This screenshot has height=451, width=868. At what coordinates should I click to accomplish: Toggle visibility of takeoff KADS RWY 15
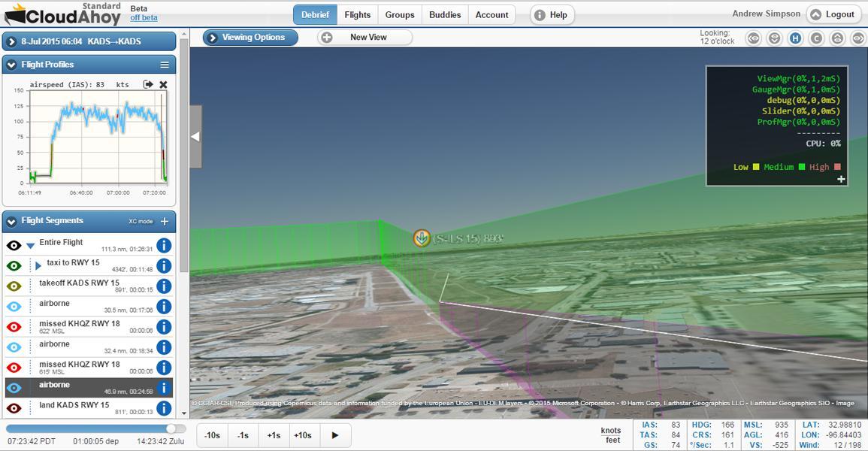click(14, 286)
